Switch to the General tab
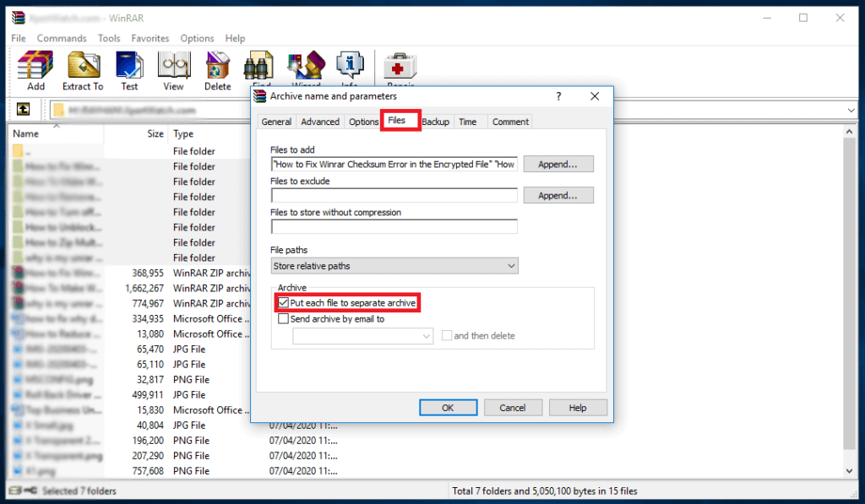This screenshot has width=865, height=504. coord(276,122)
